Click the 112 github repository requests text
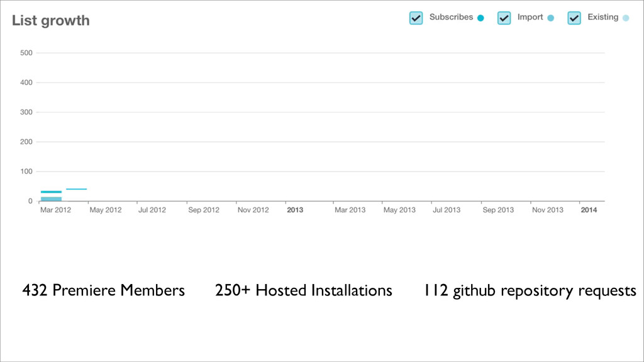644x362 pixels. 528,290
